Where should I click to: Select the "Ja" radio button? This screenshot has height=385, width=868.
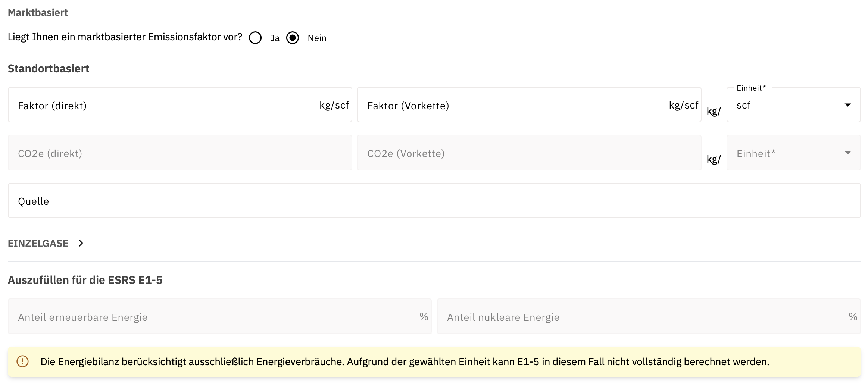coord(255,38)
